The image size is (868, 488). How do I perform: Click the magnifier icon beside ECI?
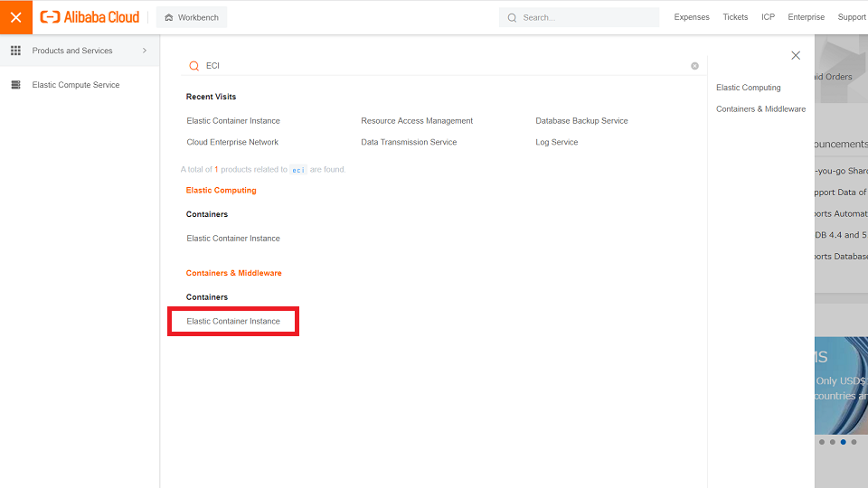click(193, 66)
